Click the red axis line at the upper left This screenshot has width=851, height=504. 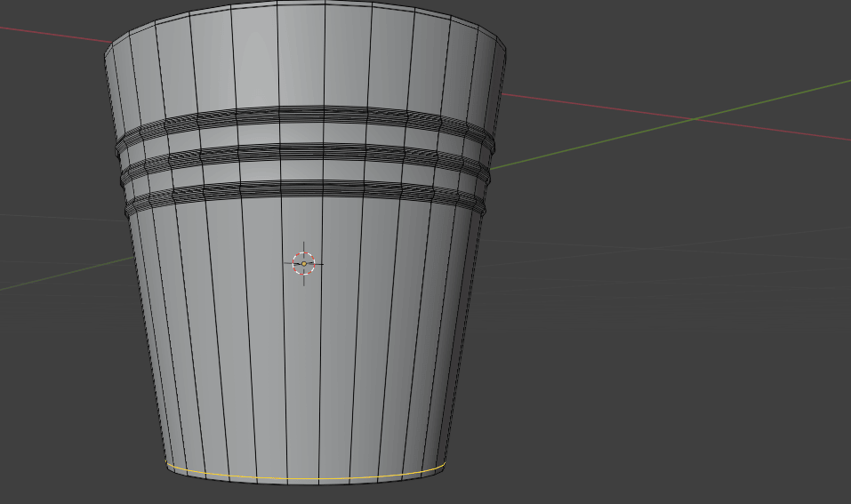coord(53,33)
